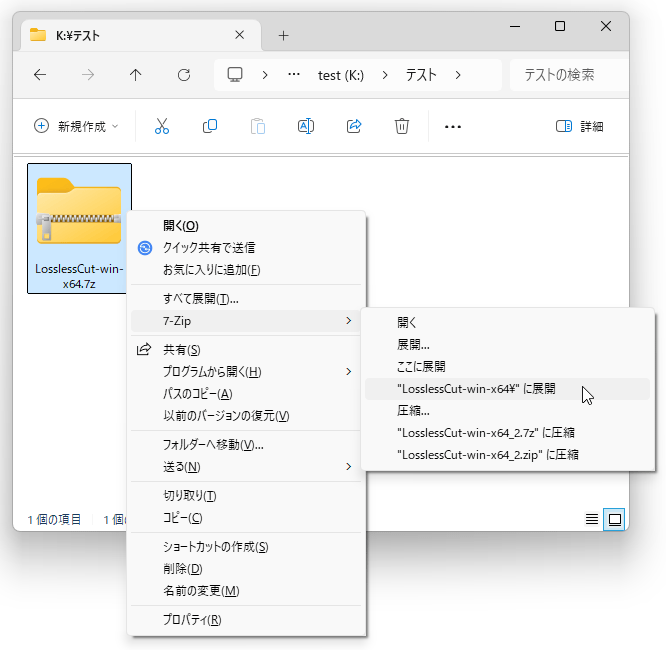
Task: Click the Cut scissors icon in toolbar
Action: coord(162,126)
